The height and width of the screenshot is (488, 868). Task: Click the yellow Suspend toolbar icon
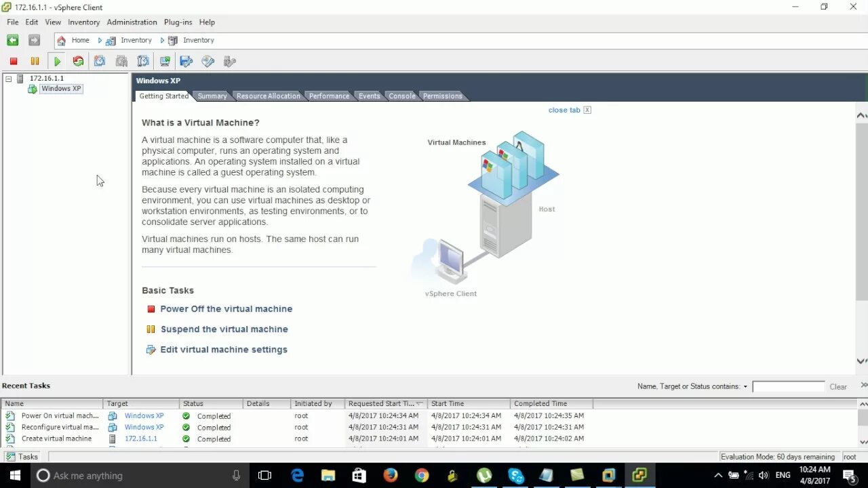[x=35, y=61]
